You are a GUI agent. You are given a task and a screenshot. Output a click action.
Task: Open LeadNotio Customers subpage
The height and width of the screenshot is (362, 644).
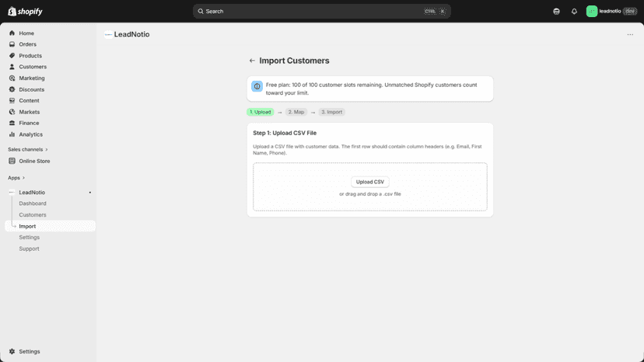click(33, 215)
